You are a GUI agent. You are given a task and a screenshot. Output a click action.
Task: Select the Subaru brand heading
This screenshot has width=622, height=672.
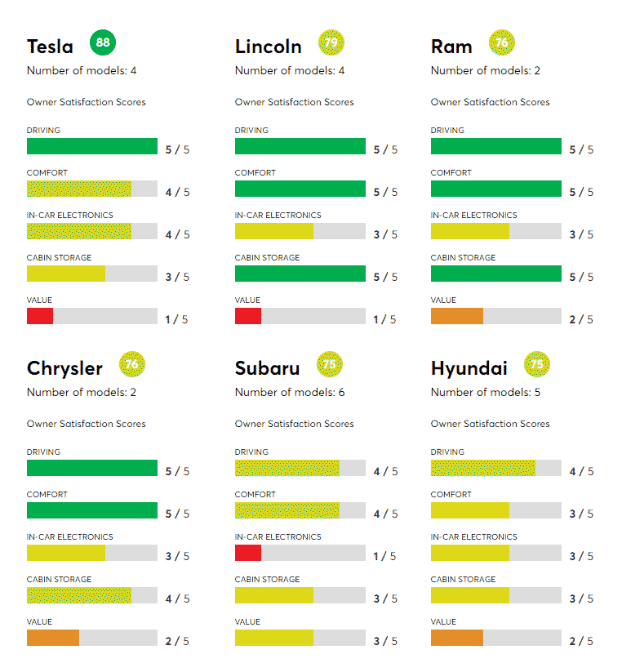coord(267,368)
